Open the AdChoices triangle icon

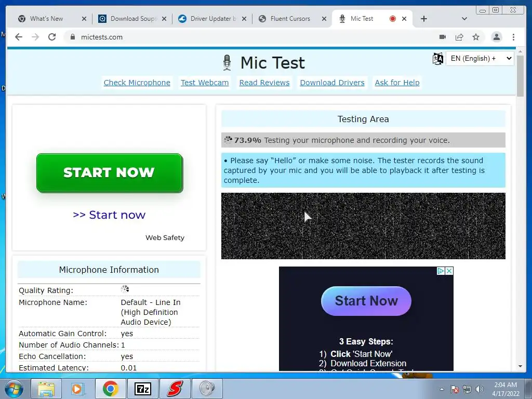pos(441,271)
